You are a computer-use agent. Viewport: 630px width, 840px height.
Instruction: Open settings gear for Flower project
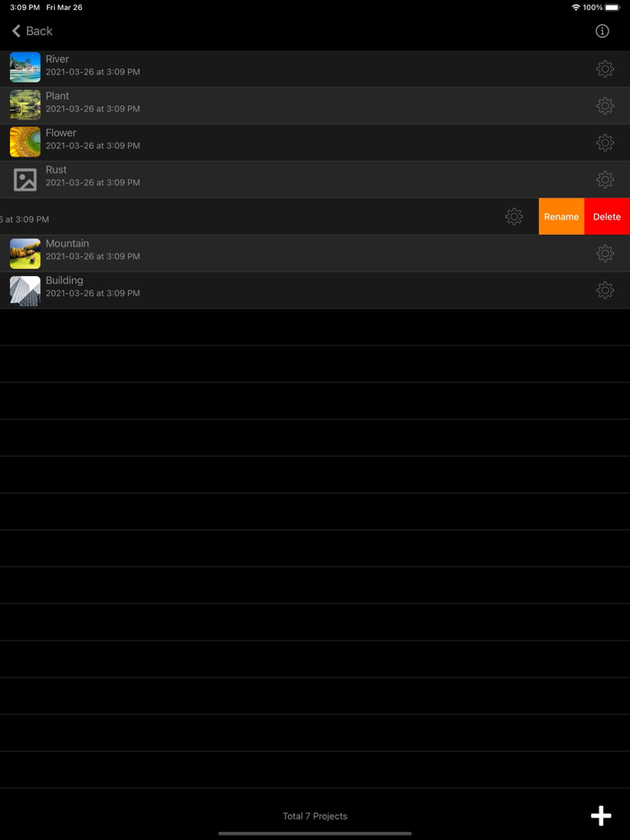(605, 142)
